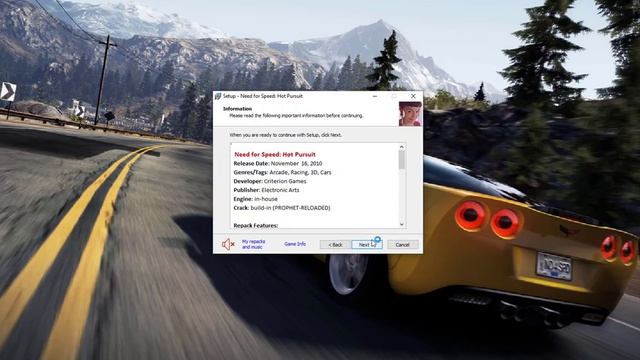Click the scroll-down arrow of the information box

point(402,224)
